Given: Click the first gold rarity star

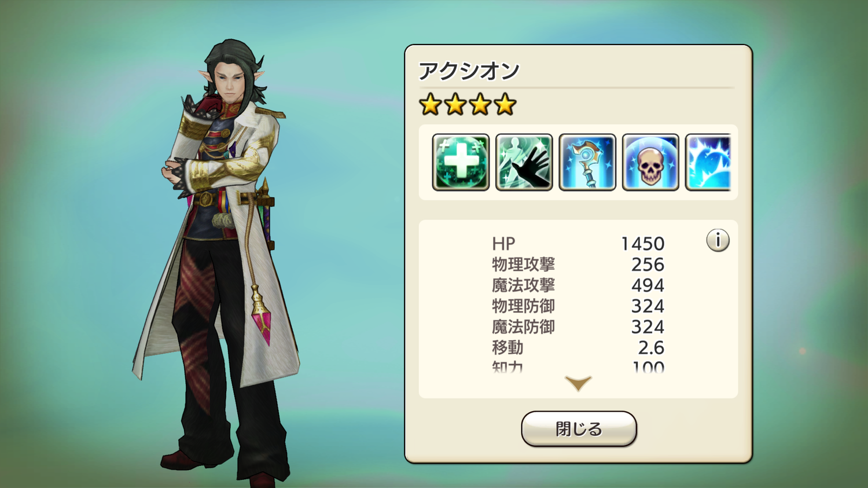Looking at the screenshot, I should point(431,105).
